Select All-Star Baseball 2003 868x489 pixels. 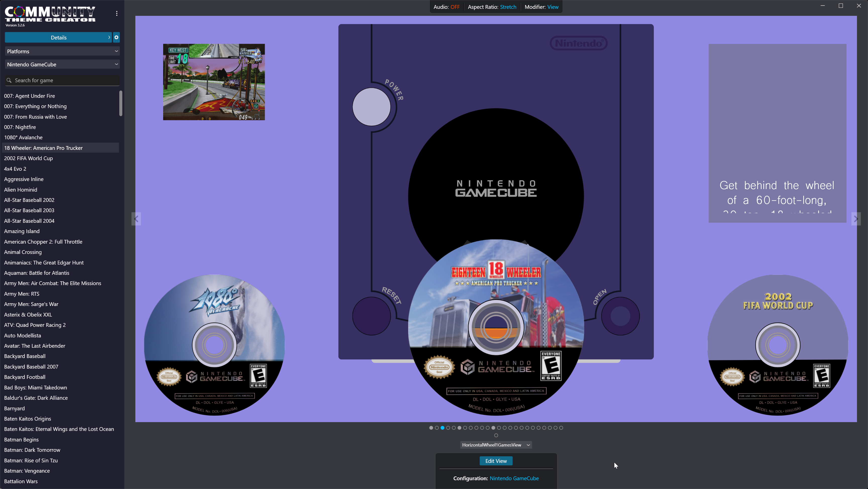pos(29,210)
